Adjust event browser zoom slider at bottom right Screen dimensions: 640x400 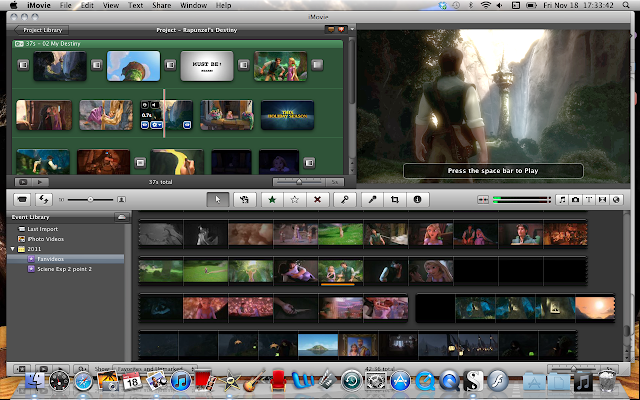point(573,368)
